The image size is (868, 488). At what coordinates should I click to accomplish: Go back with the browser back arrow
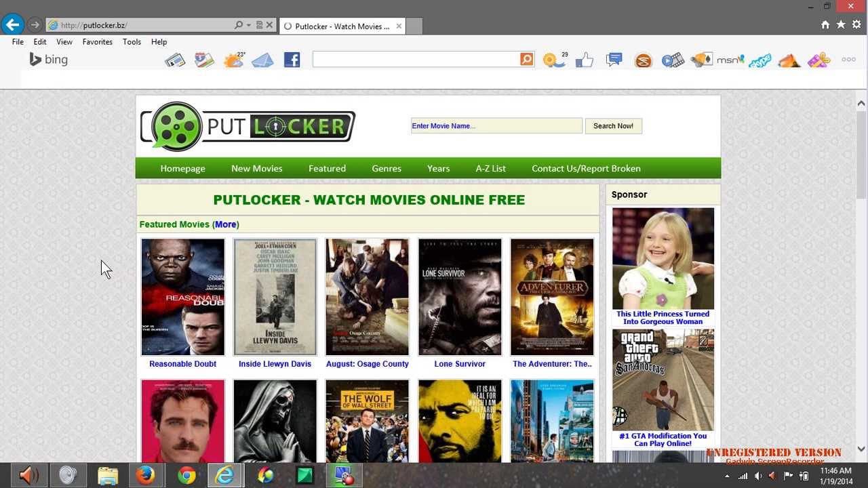pos(12,25)
